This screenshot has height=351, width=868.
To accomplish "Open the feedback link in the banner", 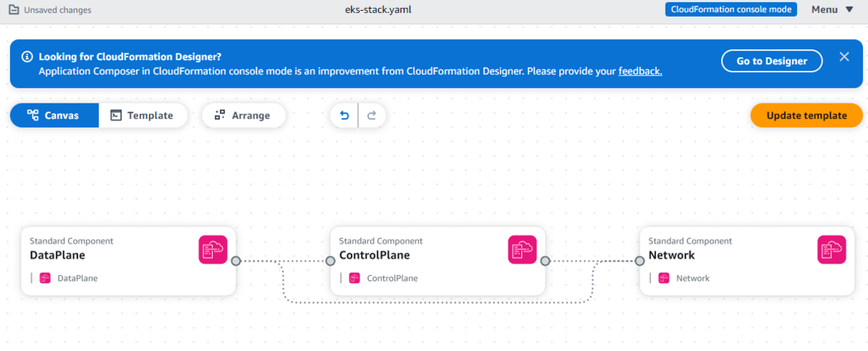I will click(640, 71).
